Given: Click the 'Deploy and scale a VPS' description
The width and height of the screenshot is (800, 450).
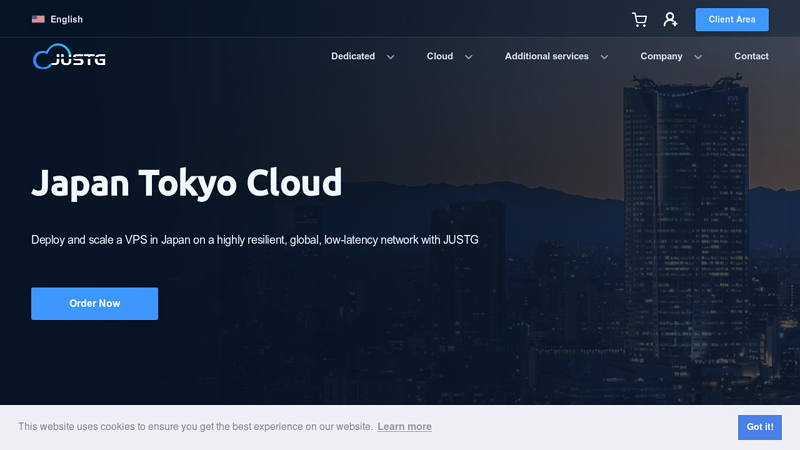Looking at the screenshot, I should [255, 240].
